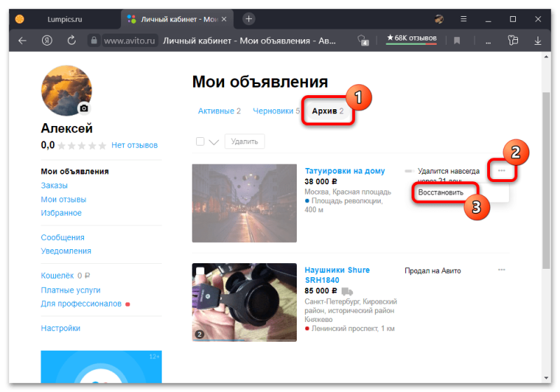Open the address bar more options dots

click(x=488, y=41)
